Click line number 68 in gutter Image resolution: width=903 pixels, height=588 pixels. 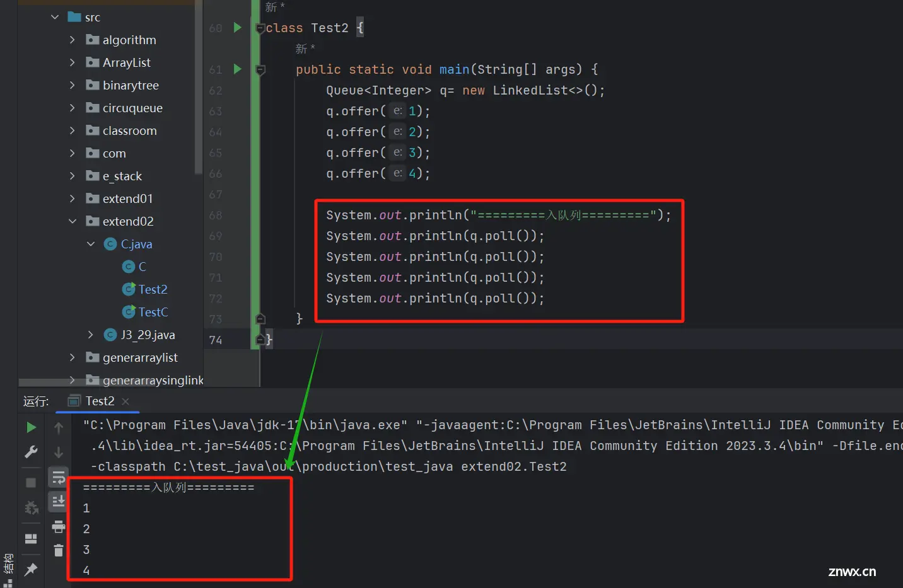[216, 215]
